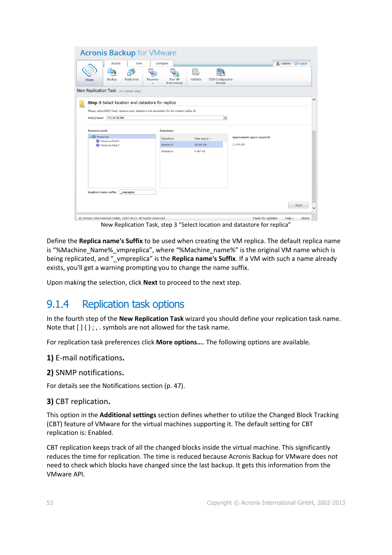392x555 pixels.
Task: Click the About link
Action: (x=305, y=218)
